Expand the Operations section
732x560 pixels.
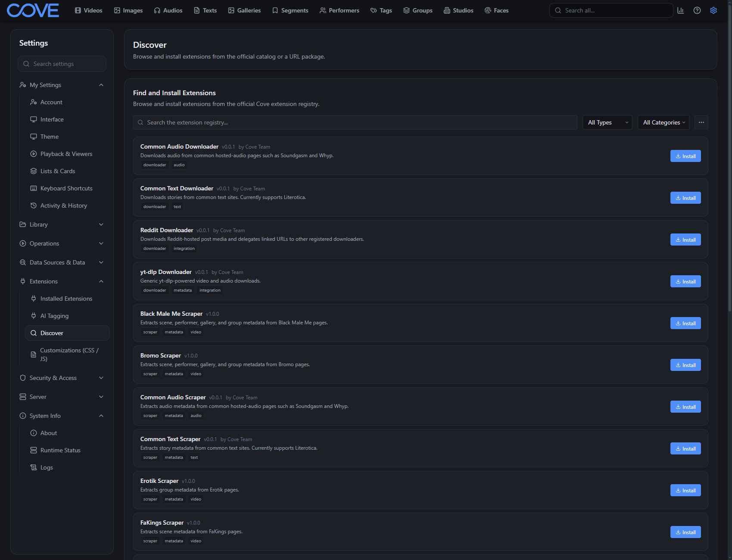tap(62, 243)
